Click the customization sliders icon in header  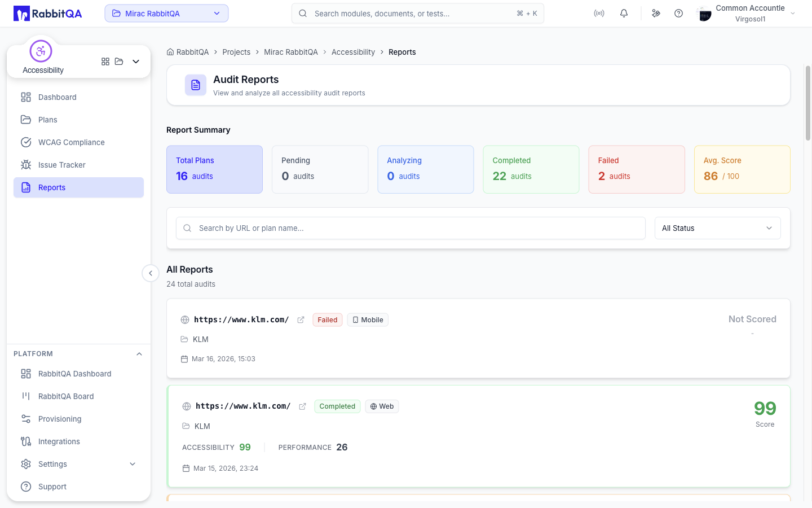pos(656,14)
